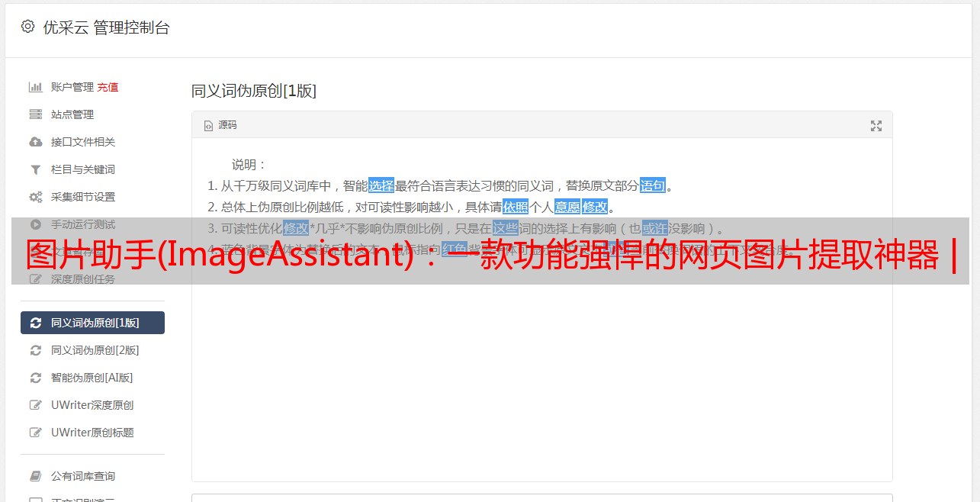Click the cloud upload icon for 接口文件相关
This screenshot has height=502, width=980.
(35, 142)
